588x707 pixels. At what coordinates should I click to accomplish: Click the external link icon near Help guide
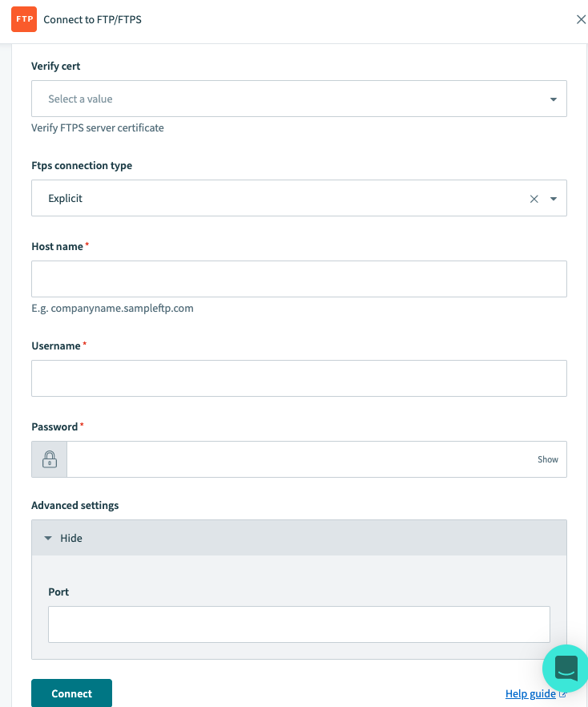coord(562,694)
